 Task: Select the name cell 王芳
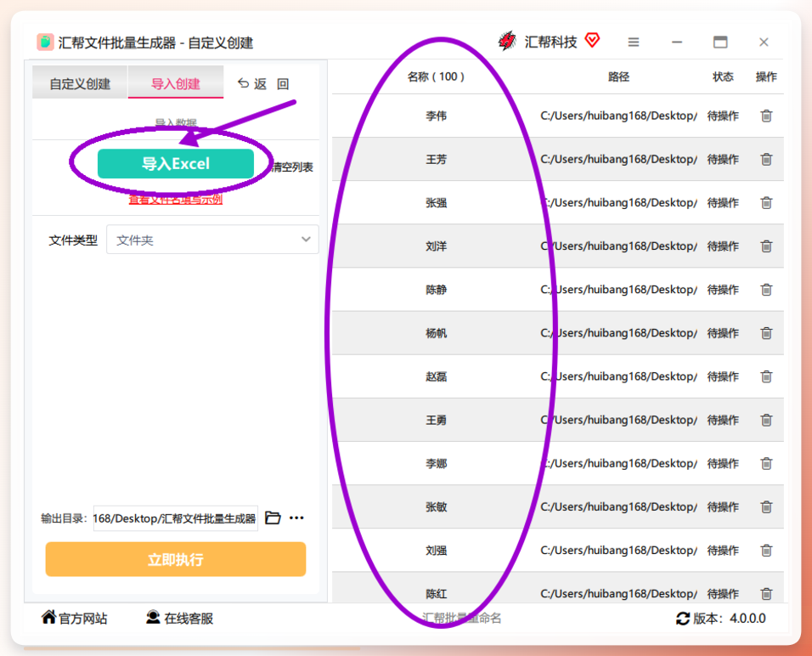coord(436,159)
